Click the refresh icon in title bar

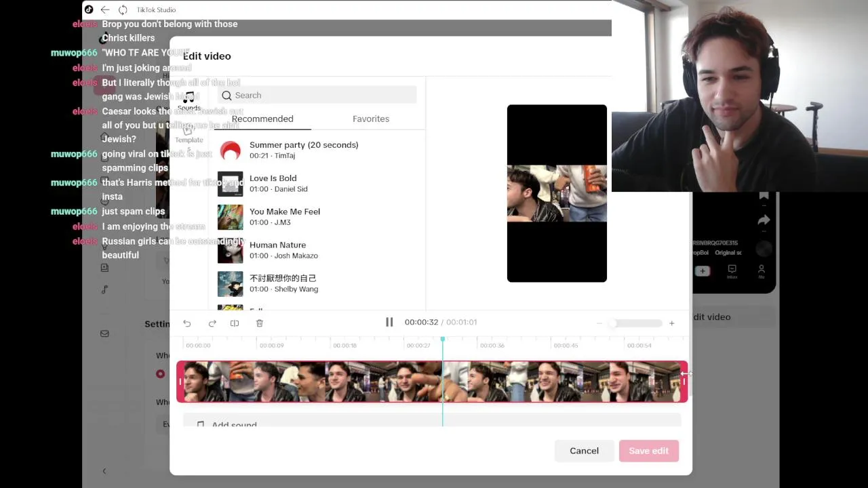(123, 9)
